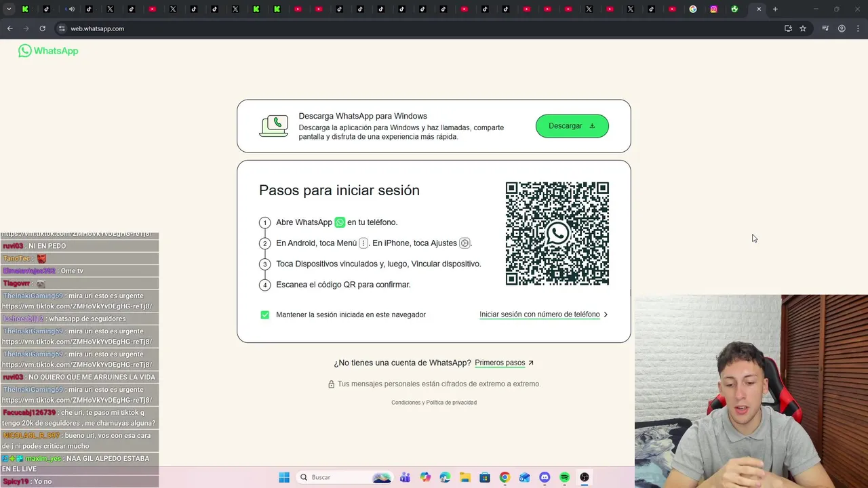868x488 pixels.
Task: Open Microsoft Store from the taskbar
Action: click(485, 477)
